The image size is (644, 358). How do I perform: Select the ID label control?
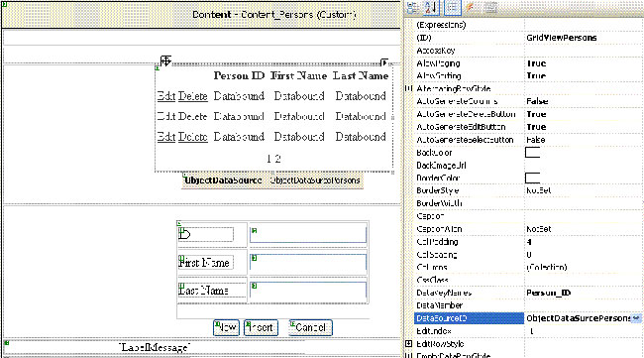[206, 234]
